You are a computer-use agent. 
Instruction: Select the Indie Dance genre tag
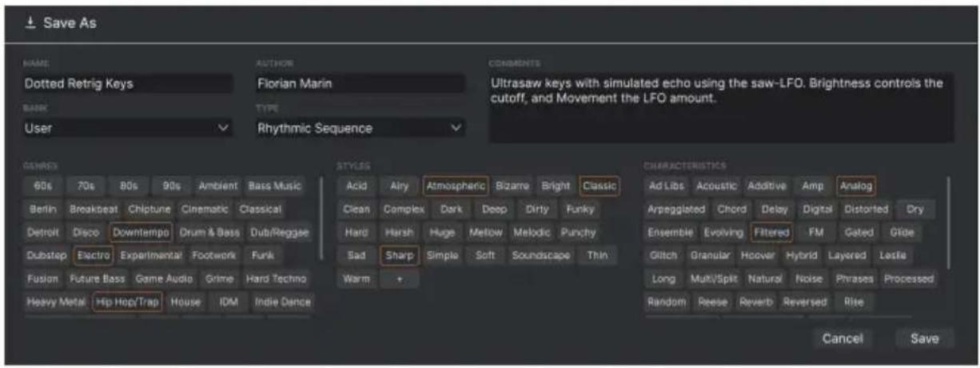point(282,302)
